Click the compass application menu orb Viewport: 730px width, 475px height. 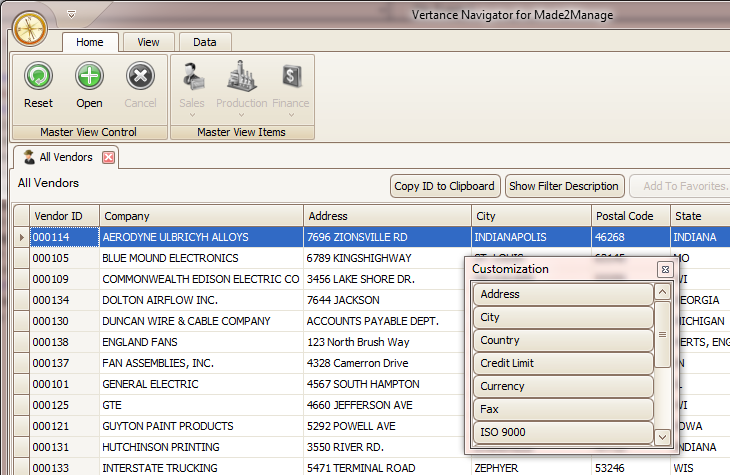[30, 29]
